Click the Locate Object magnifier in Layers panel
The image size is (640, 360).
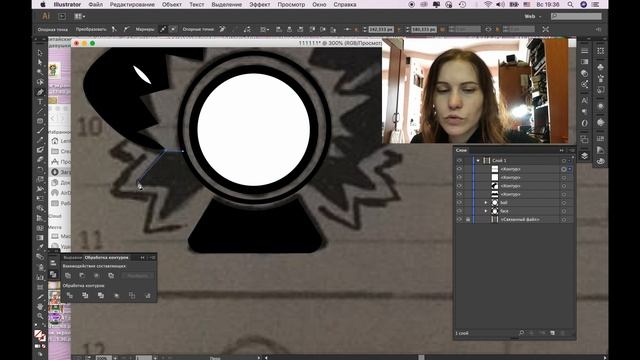click(x=521, y=333)
